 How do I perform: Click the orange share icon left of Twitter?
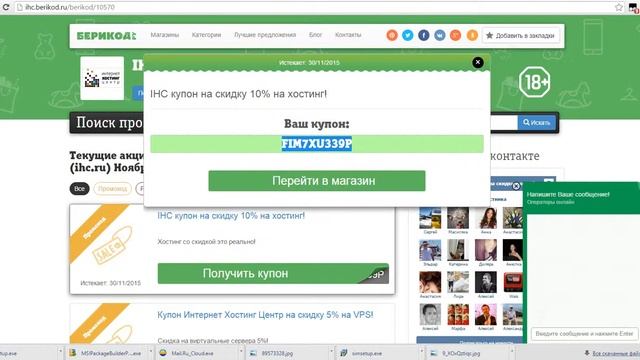pos(392,36)
